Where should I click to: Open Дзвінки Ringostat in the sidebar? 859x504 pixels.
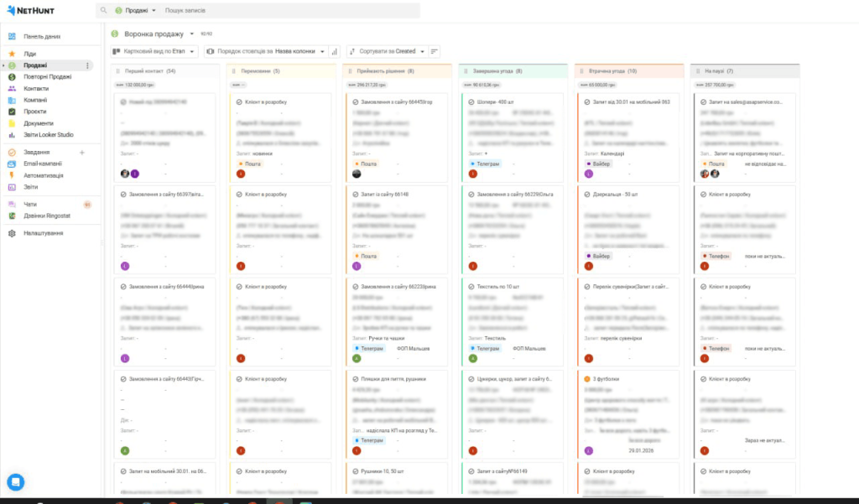12,215
